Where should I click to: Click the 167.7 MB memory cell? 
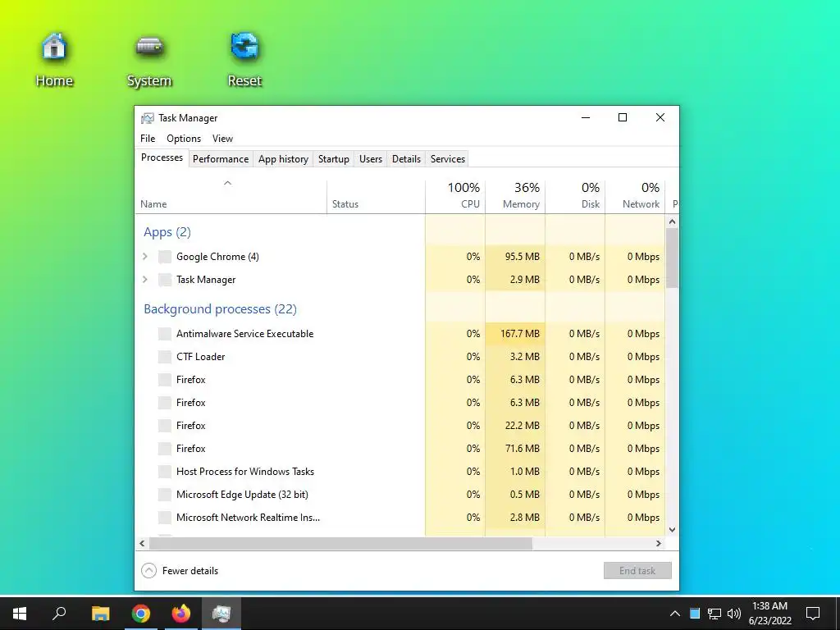[515, 334]
